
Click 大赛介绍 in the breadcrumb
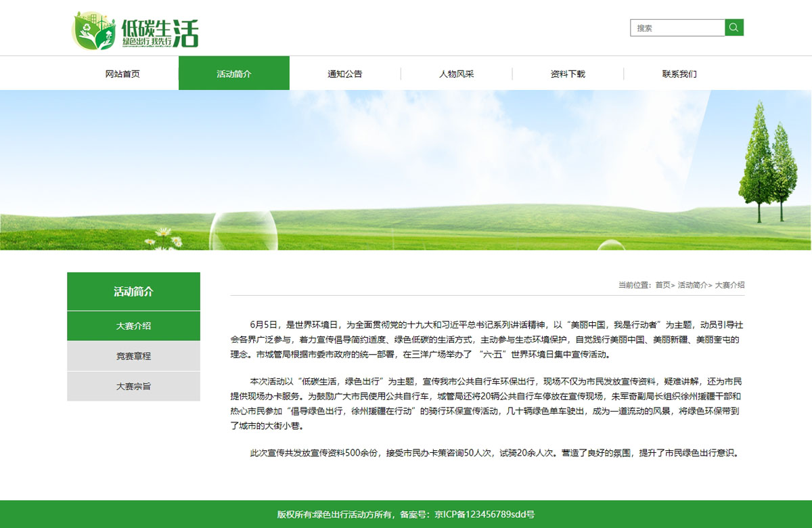730,285
